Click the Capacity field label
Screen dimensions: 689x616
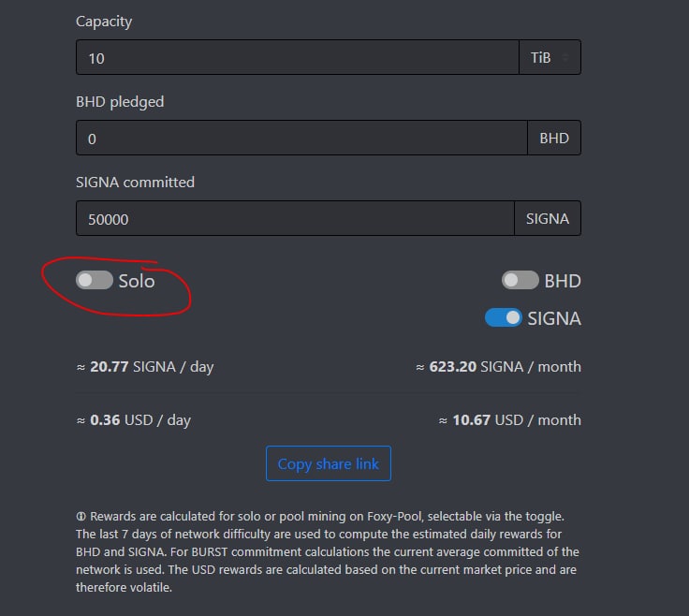104,21
